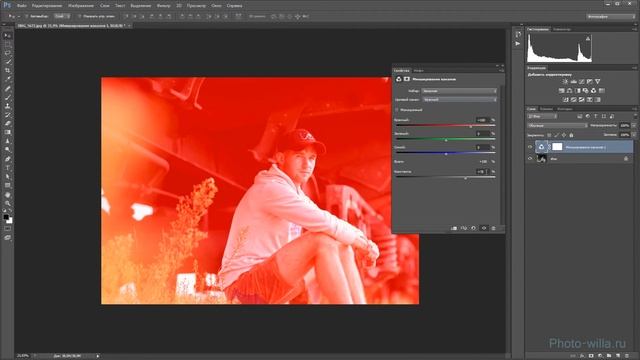Viewport: 640px width, 360px height.
Task: Switch to the Channels tab in Layers panel
Action: (x=547, y=109)
